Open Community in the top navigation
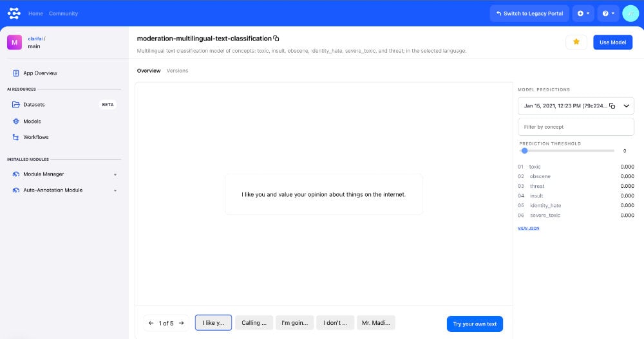Viewport: 644px width, 339px height. click(63, 14)
